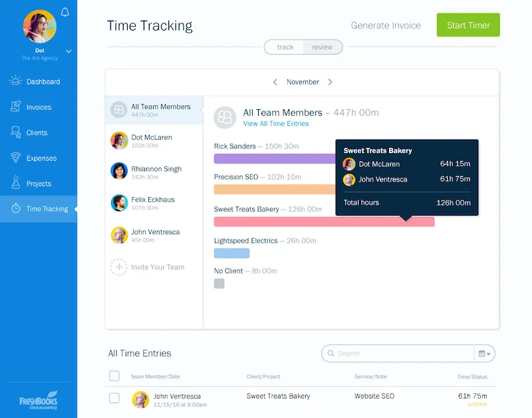Open the calendar filter dropdown
532x418 pixels.
pos(483,353)
